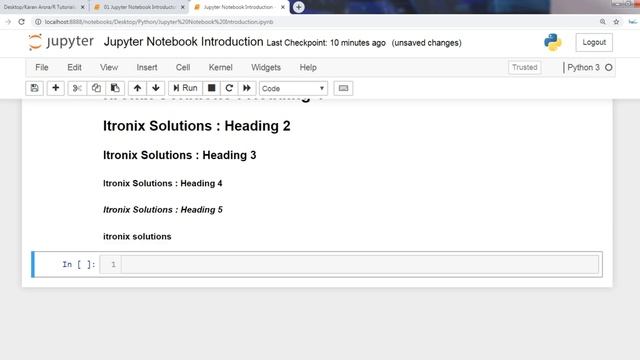Rename the notebook title Jupyter Notebook Introduction

pyautogui.click(x=184, y=42)
